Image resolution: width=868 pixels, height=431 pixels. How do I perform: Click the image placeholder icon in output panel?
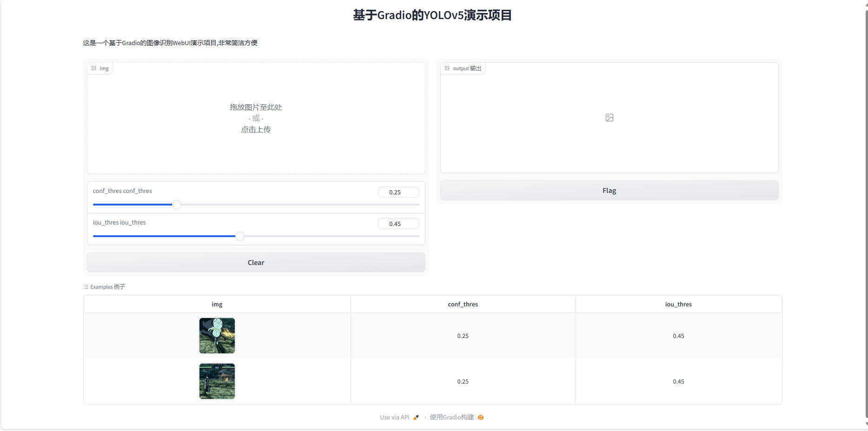pyautogui.click(x=610, y=118)
